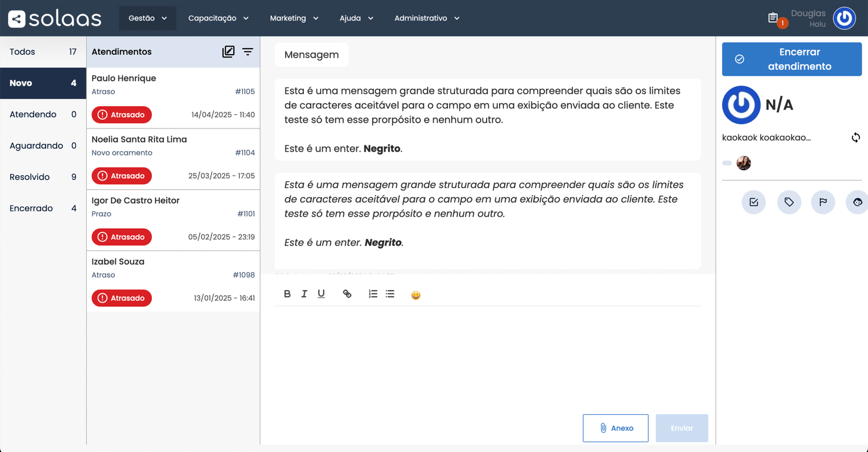Expand the Gestão dropdown menu
Viewport: 868px width, 452px height.
pos(148,18)
